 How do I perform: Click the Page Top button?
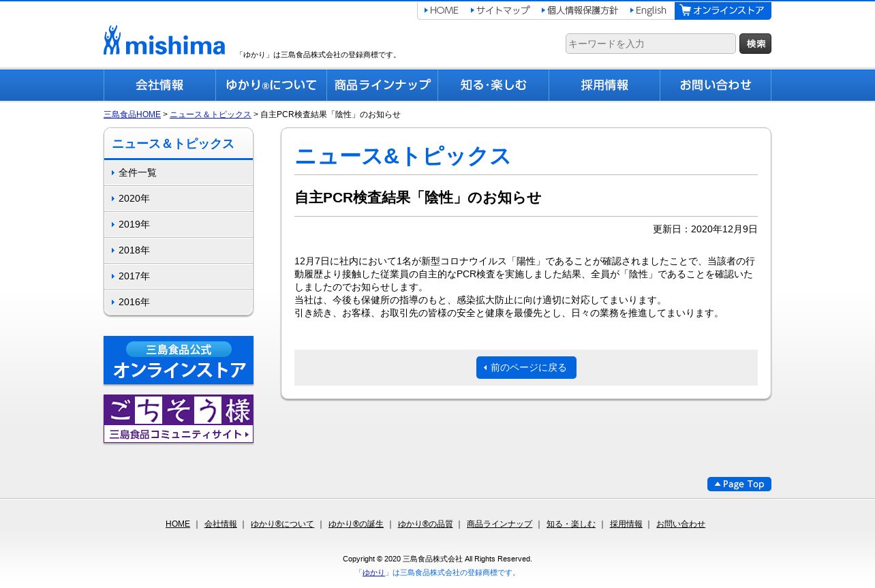[739, 484]
